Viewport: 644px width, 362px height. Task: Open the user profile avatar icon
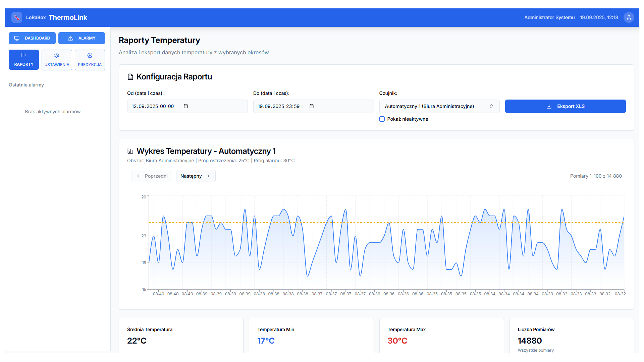(x=629, y=17)
